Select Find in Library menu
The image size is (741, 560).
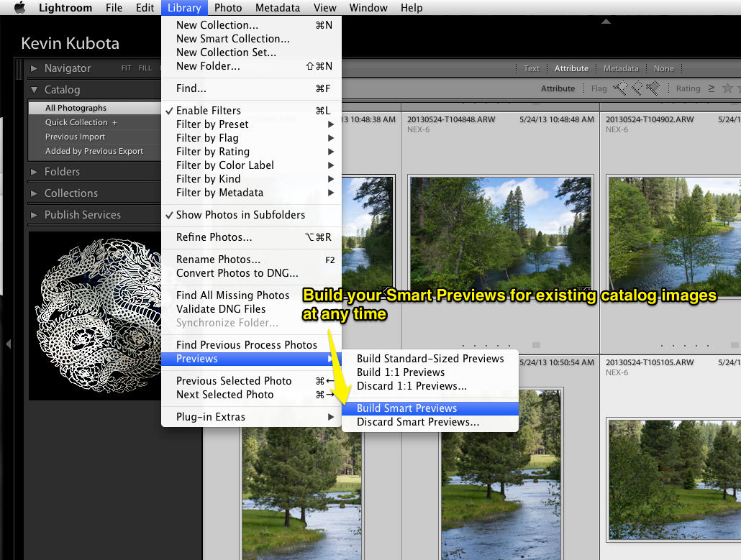point(251,88)
